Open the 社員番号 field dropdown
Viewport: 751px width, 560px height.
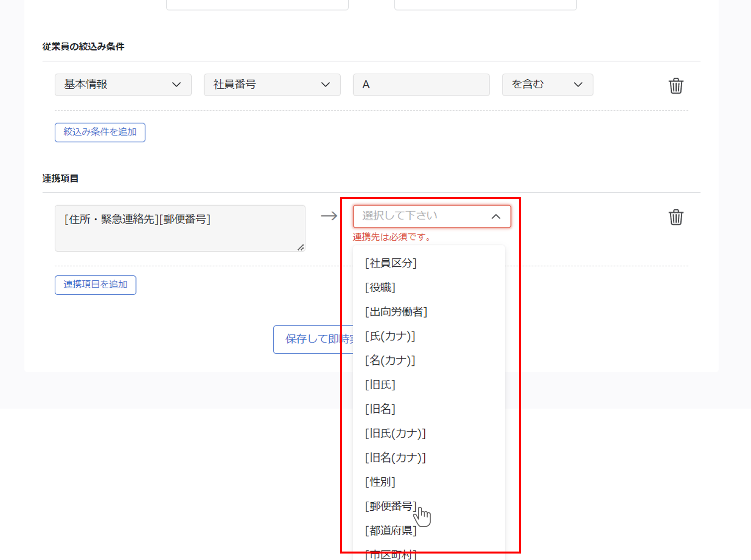(272, 85)
